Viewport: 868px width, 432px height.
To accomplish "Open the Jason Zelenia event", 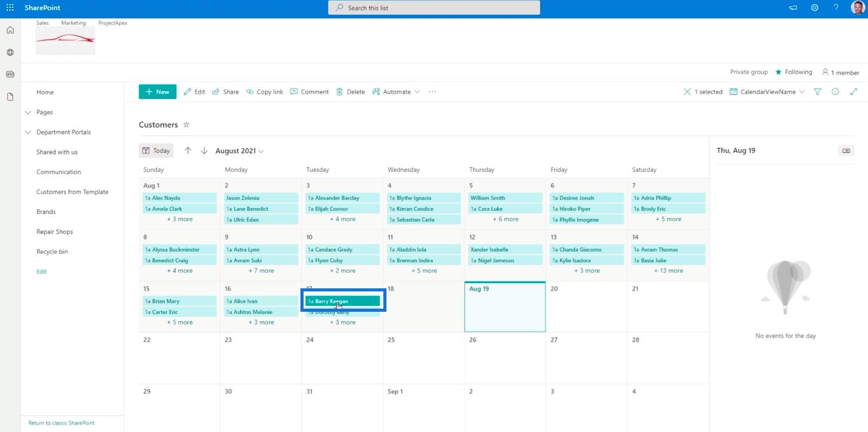I will [x=261, y=198].
